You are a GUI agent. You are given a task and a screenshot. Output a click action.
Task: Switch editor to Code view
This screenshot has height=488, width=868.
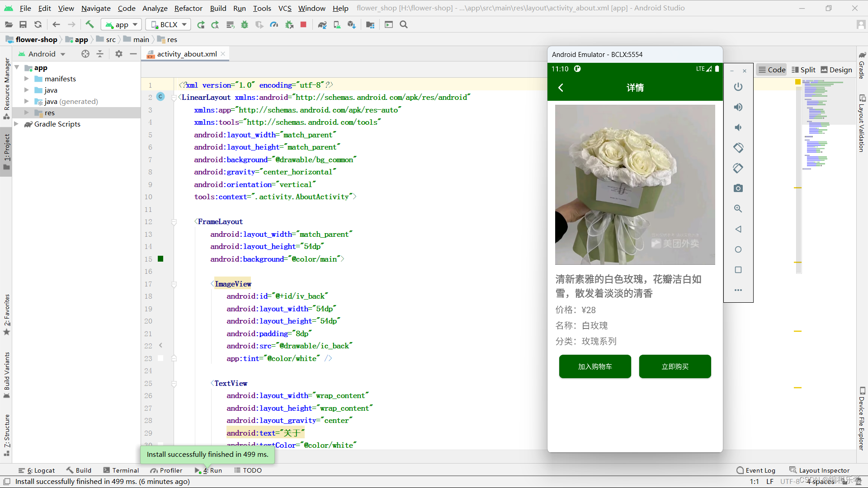point(772,70)
